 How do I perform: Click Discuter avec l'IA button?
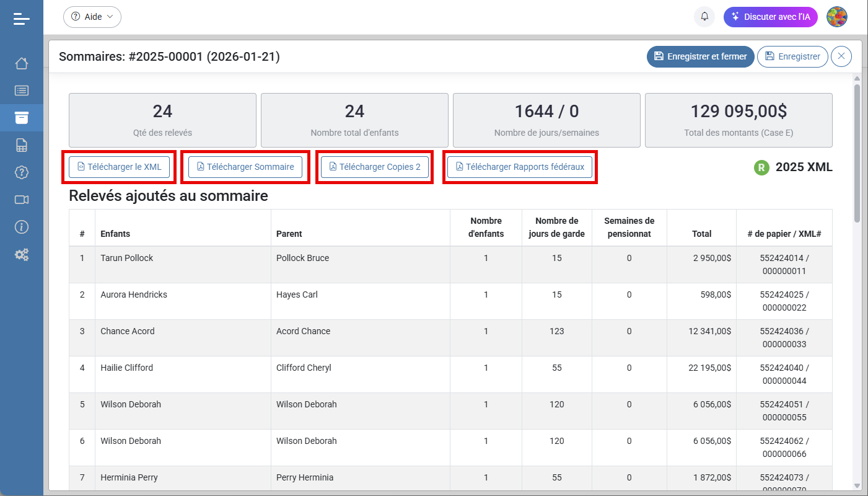[770, 17]
